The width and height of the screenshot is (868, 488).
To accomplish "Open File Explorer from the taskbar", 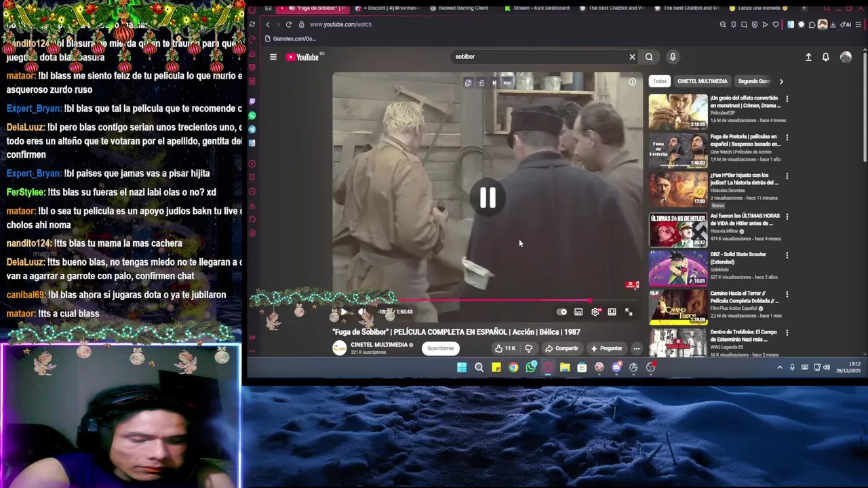I will coord(565,367).
